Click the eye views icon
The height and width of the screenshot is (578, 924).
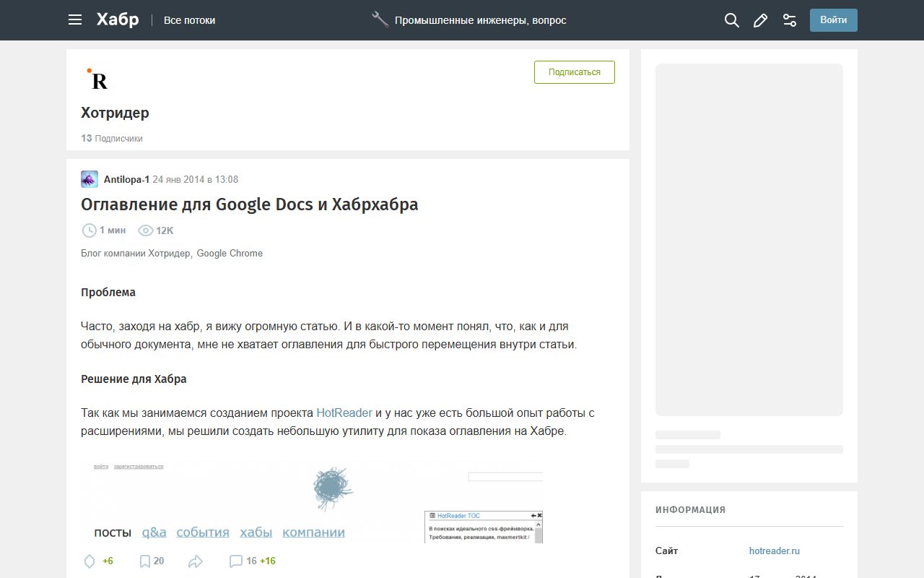146,230
